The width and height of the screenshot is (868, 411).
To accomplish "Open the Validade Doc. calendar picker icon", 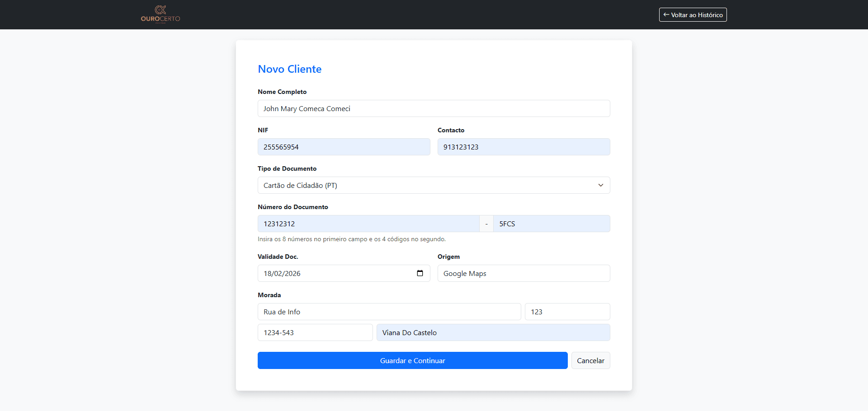I will pyautogui.click(x=420, y=273).
